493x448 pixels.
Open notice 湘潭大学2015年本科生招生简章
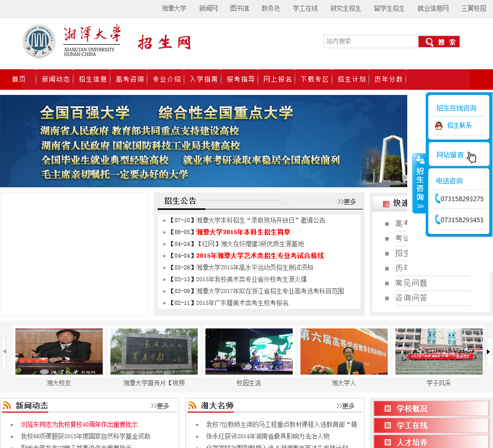pos(243,232)
